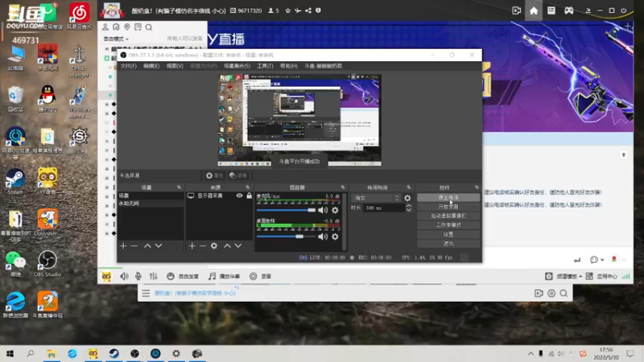
Task: Click the stop streaming button in OBS
Action: 448,197
